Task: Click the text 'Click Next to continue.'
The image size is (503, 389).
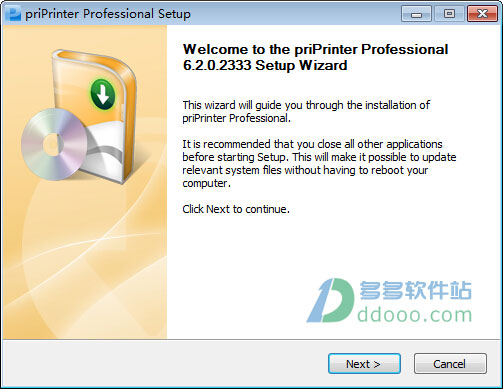Action: tap(236, 209)
